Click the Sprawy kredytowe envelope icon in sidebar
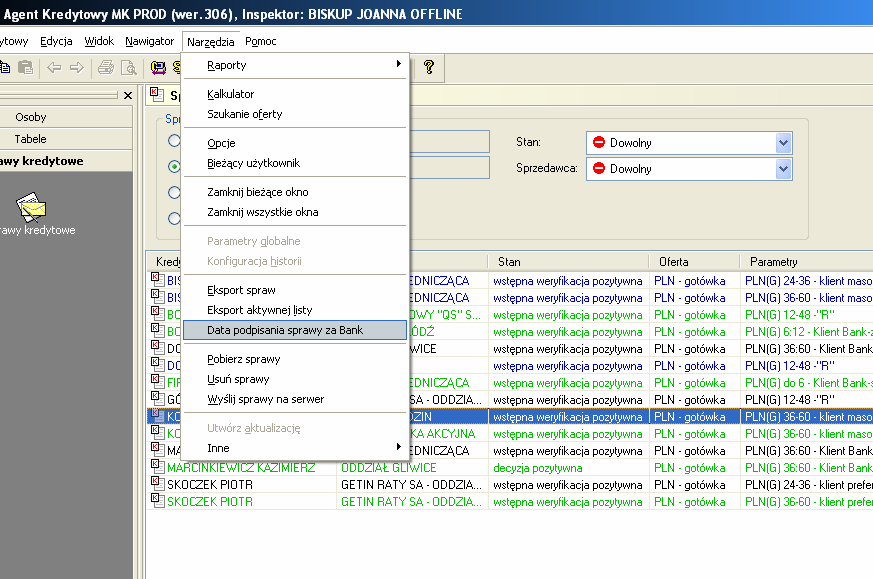 31,207
